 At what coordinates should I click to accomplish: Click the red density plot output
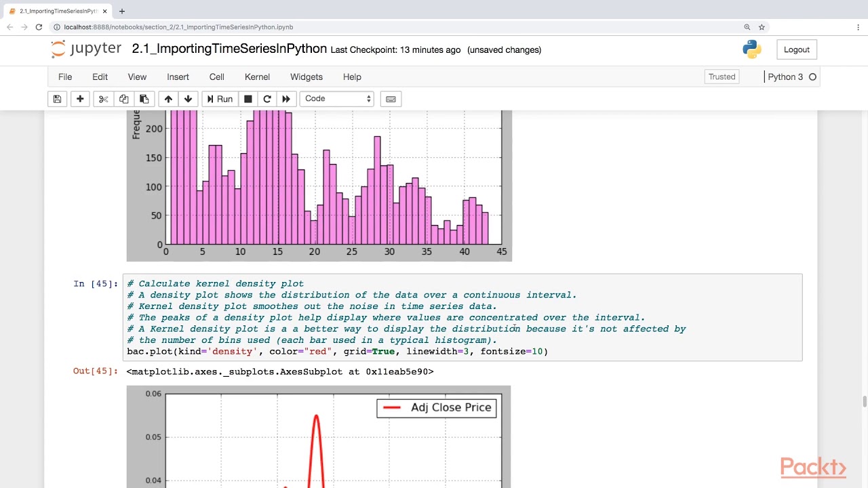click(319, 436)
